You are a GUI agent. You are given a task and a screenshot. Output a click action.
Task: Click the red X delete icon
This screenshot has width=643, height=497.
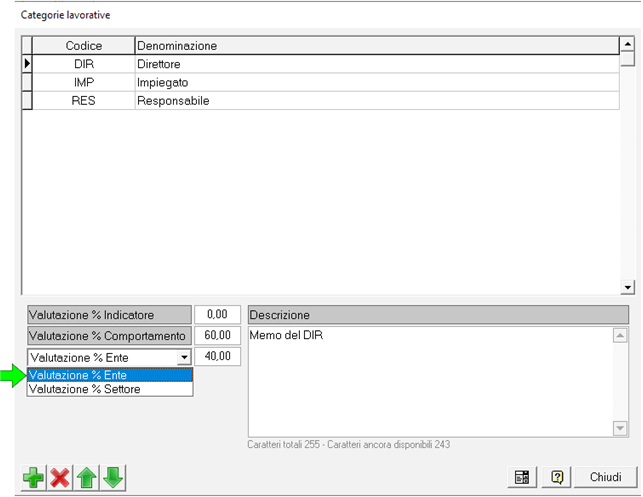tap(60, 478)
